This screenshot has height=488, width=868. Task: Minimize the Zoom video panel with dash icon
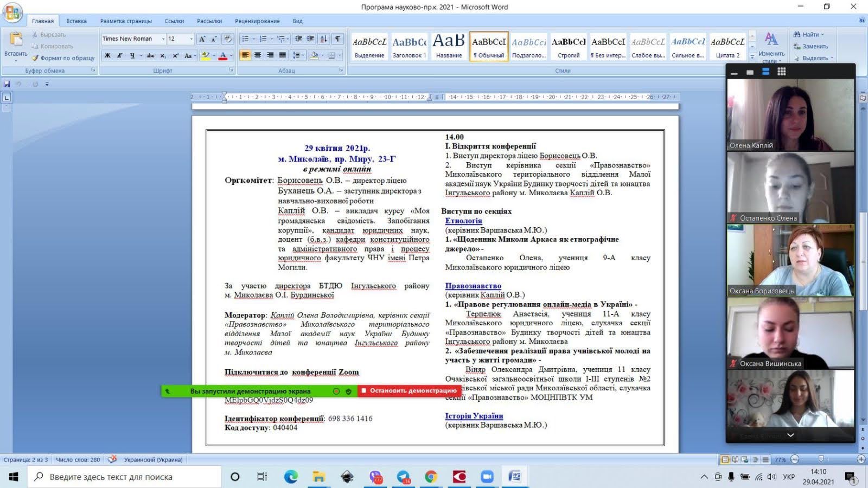point(734,73)
